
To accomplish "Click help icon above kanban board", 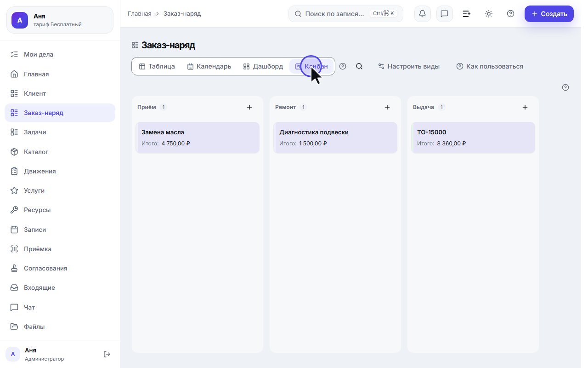I will click(x=565, y=87).
